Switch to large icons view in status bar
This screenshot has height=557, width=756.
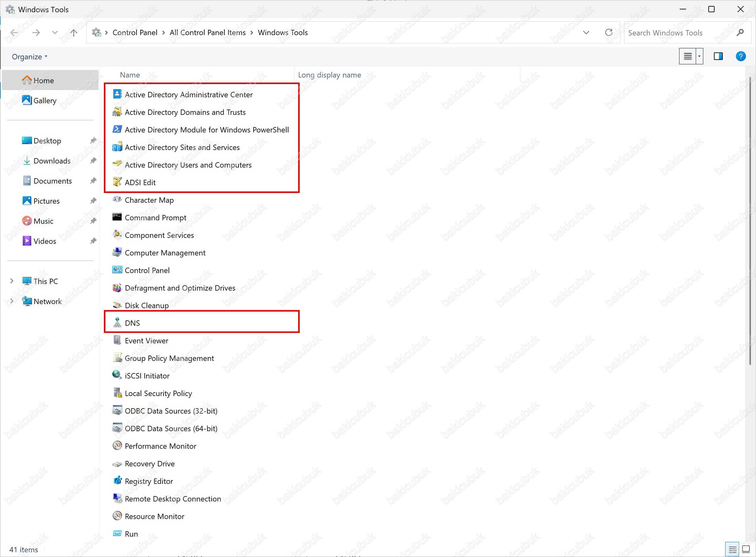[x=746, y=549]
